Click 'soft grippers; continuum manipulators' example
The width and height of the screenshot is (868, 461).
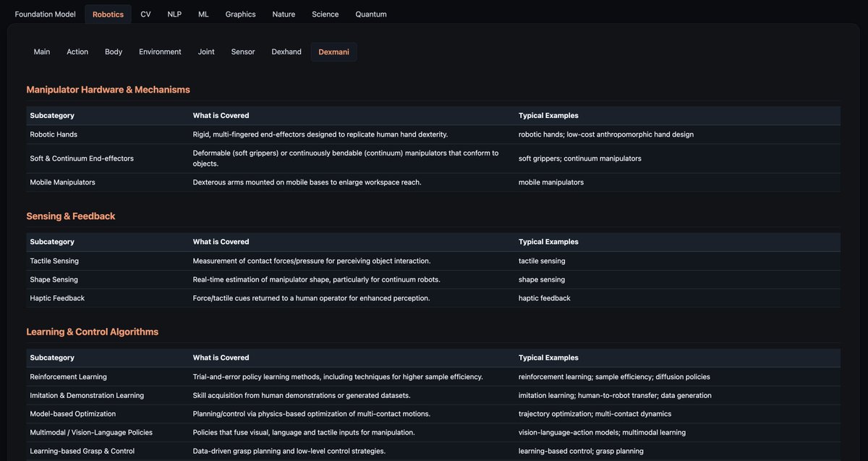(580, 158)
